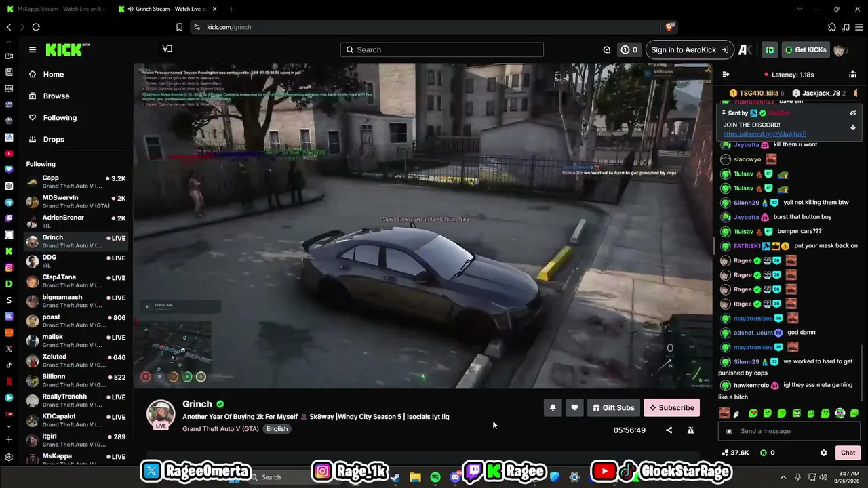This screenshot has height=488, width=868.
Task: Open the chat search icon near AeroKick
Action: coord(607,49)
